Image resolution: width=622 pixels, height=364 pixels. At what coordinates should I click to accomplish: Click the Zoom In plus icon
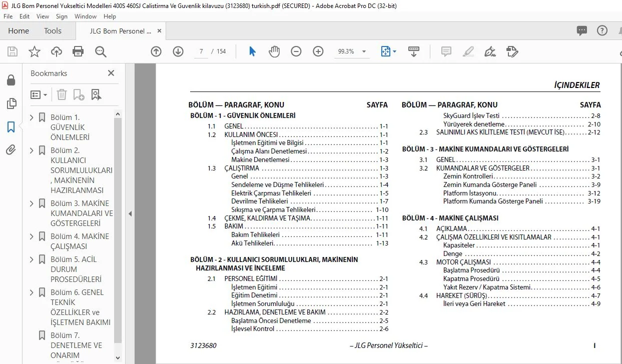point(318,51)
